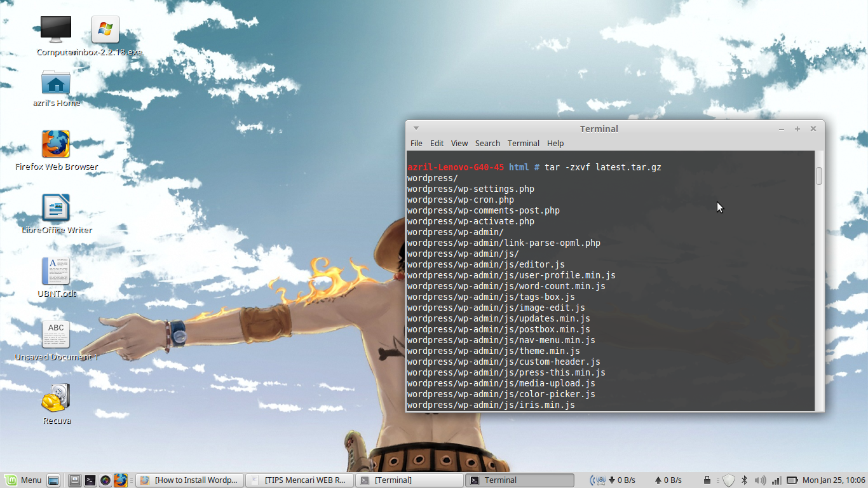Click the updates.min.js output line
This screenshot has width=868, height=488.
[499, 318]
